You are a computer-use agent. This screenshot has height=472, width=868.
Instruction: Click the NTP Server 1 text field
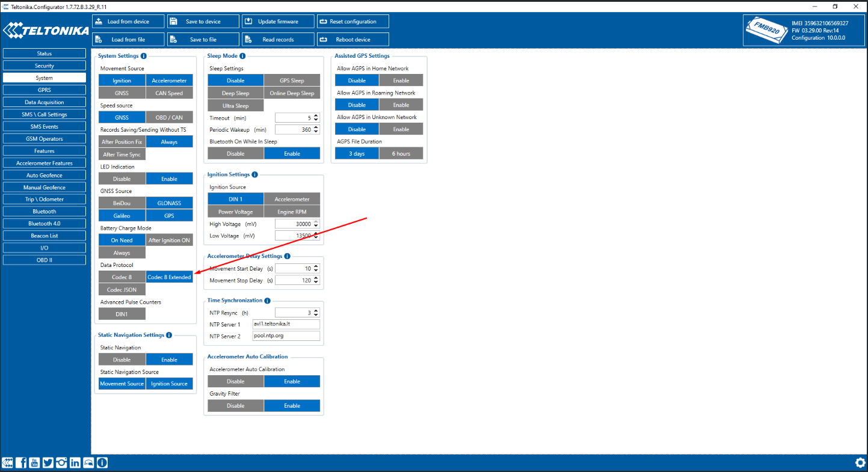coord(286,324)
